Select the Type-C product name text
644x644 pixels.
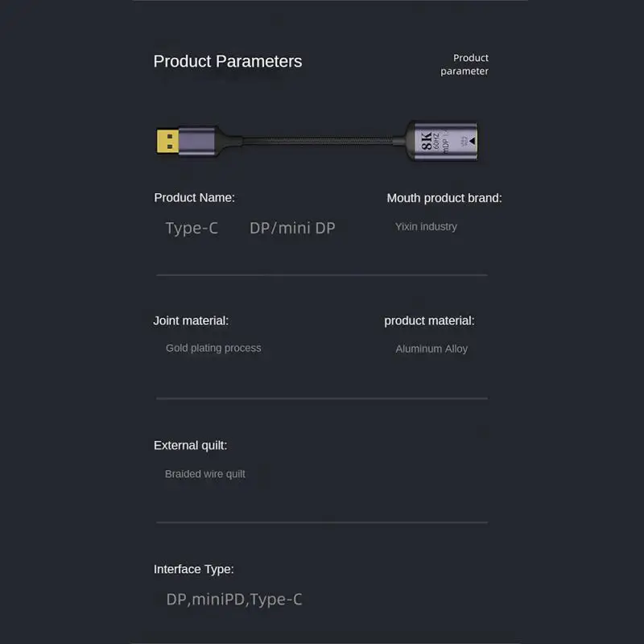pyautogui.click(x=192, y=228)
